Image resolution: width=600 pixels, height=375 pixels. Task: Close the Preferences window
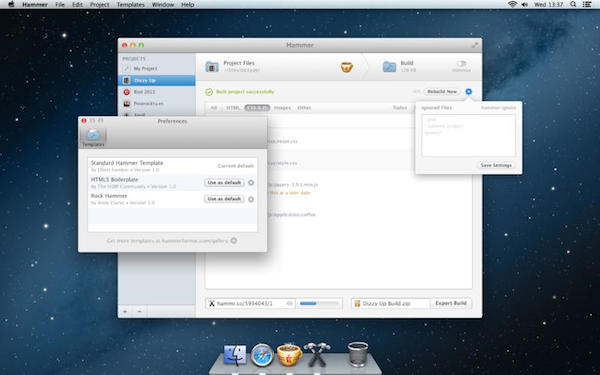coord(84,121)
